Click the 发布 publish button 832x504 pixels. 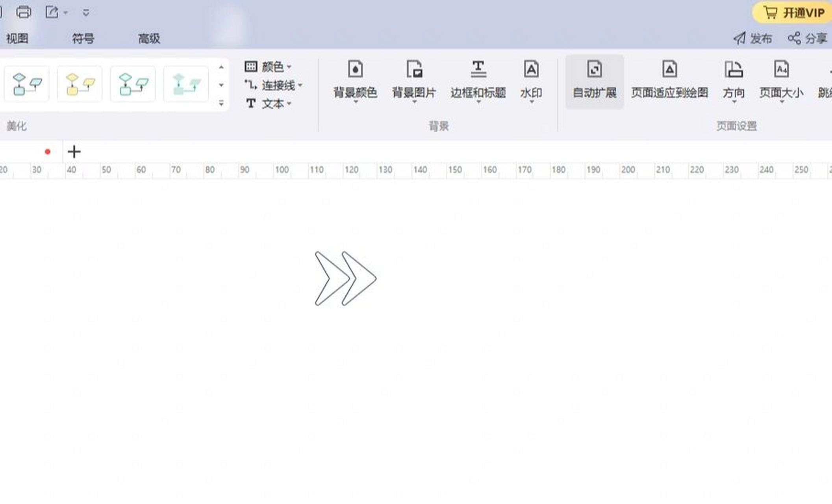(x=753, y=39)
